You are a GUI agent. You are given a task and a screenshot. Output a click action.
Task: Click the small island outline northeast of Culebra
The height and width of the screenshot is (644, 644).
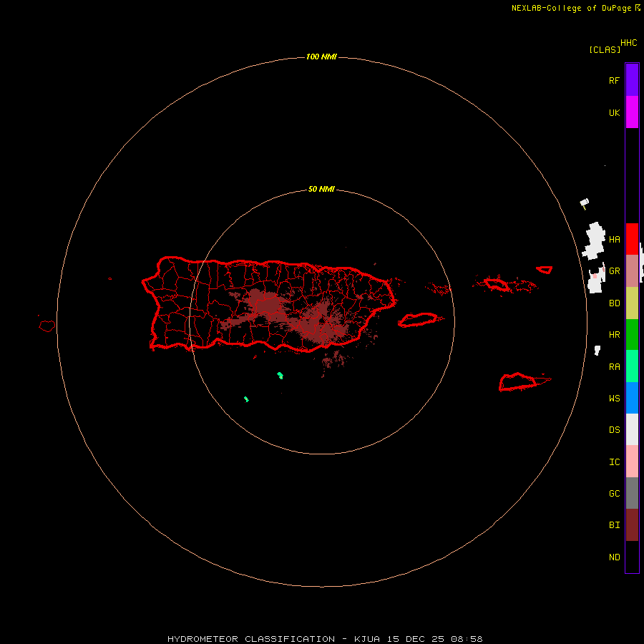pos(545,270)
